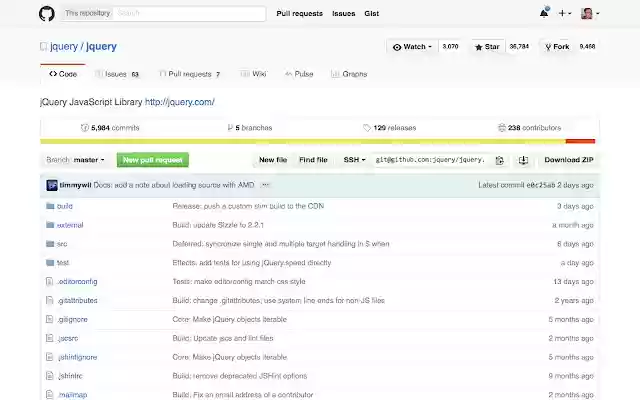640x400 pixels.
Task: Go to Issues in top navigation
Action: pyautogui.click(x=344, y=13)
